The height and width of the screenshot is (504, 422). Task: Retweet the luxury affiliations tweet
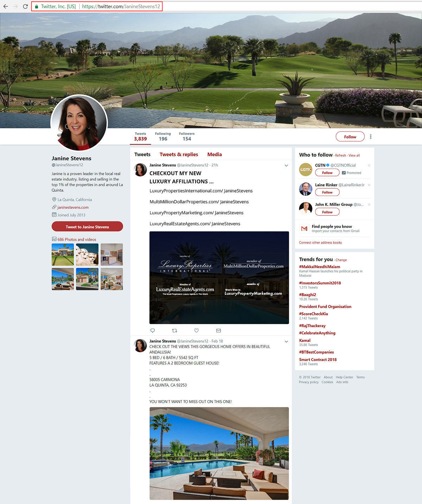[174, 330]
